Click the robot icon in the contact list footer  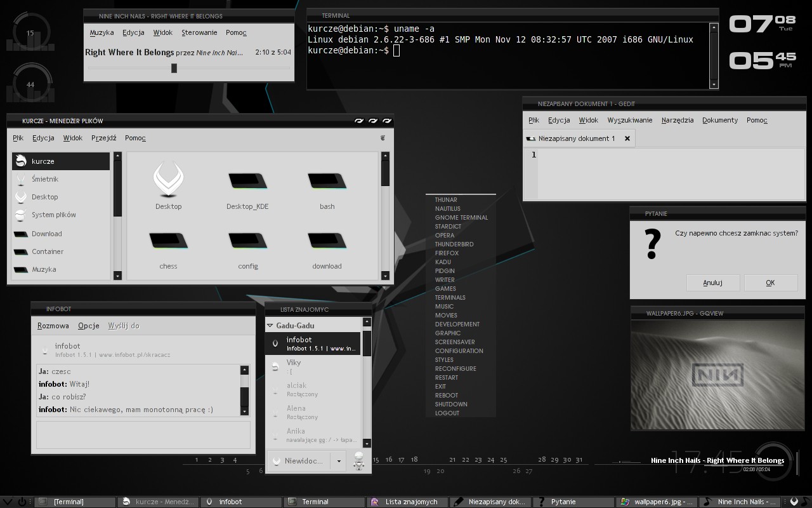pos(359,460)
